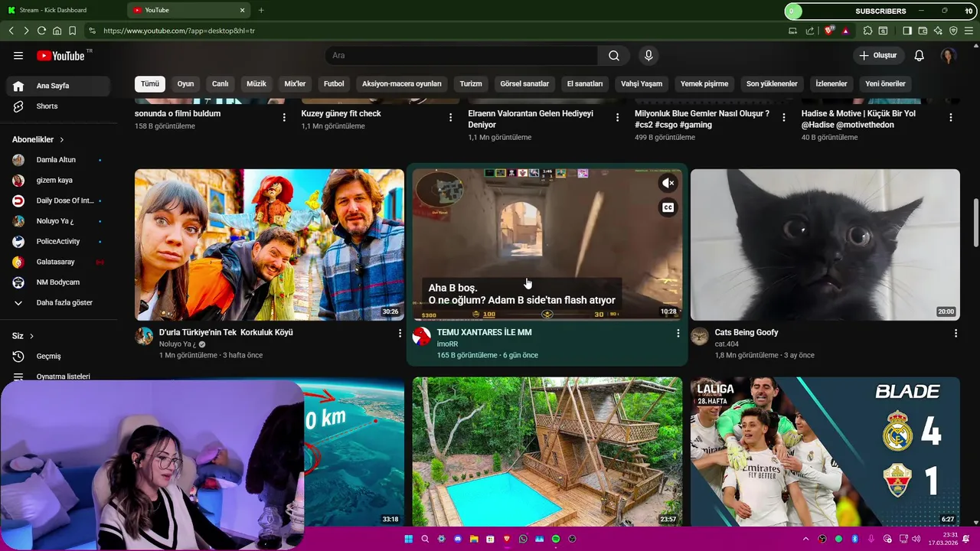Open the Brave shields lion icon
The image size is (980, 551).
(x=828, y=31)
